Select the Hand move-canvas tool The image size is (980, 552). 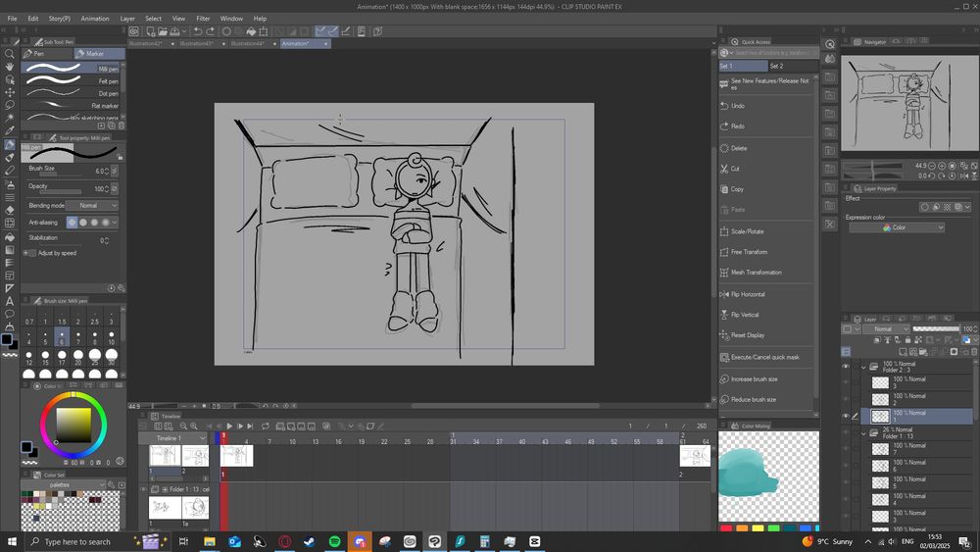click(x=10, y=67)
